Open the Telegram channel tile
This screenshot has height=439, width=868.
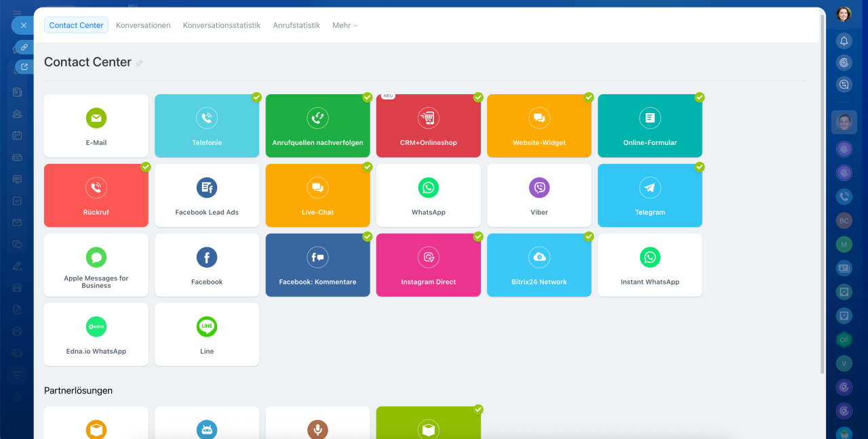(x=650, y=195)
